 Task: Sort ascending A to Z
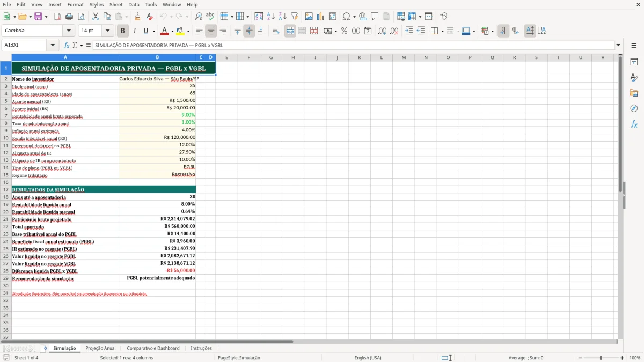[x=271, y=17]
